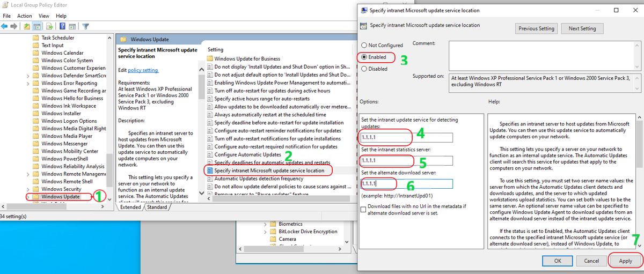Open the File menu
Screen dimensions: 644x274
(7, 16)
